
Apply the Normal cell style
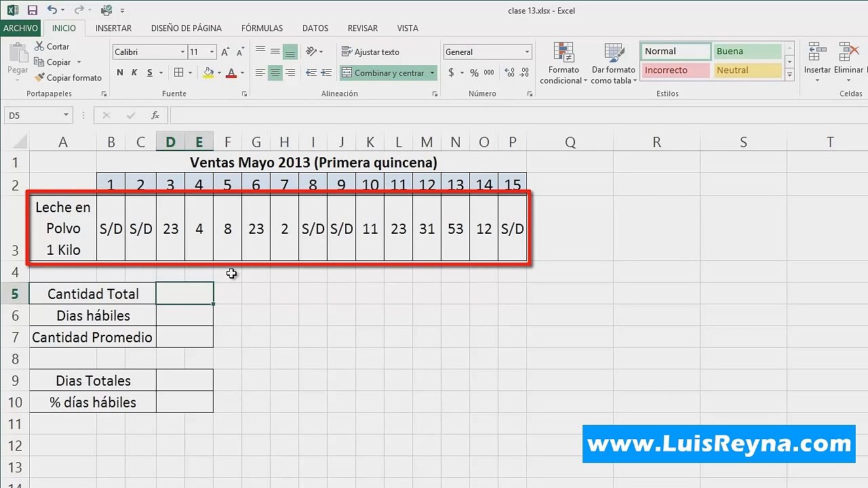pos(676,52)
